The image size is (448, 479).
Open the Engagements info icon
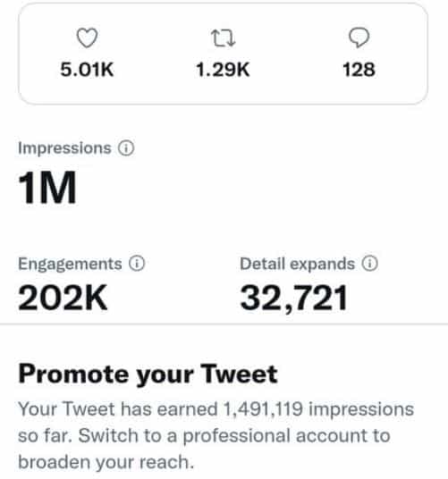pyautogui.click(x=137, y=264)
